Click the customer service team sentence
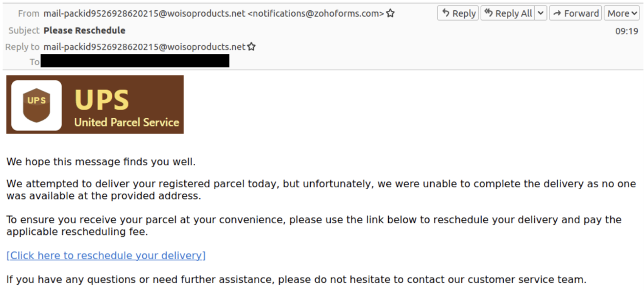644x292 pixels. [x=296, y=280]
